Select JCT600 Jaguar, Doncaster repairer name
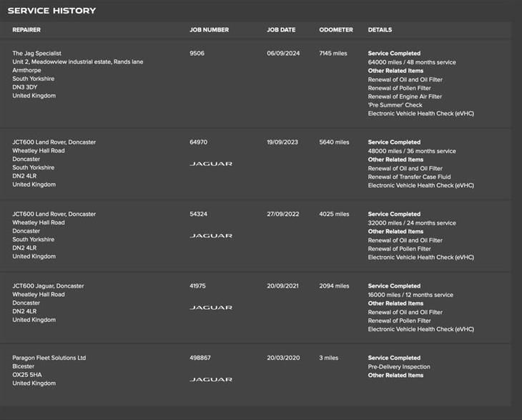This screenshot has width=522, height=420. click(x=48, y=285)
